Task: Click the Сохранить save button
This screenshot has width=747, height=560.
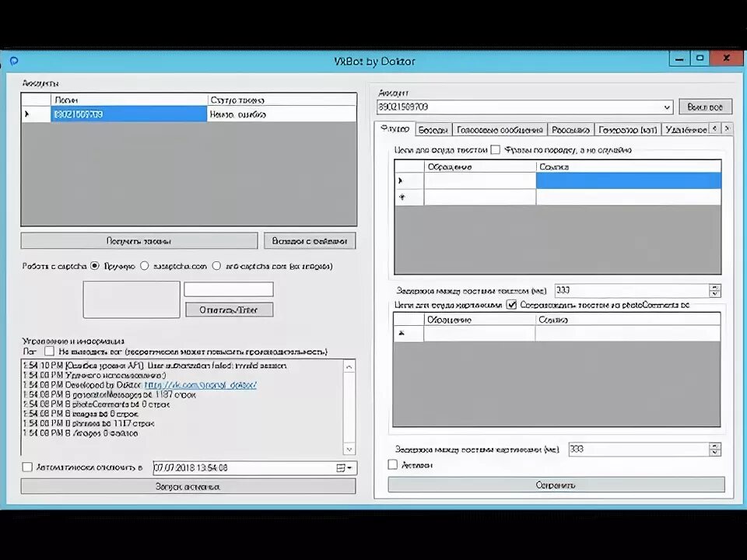Action: (556, 485)
